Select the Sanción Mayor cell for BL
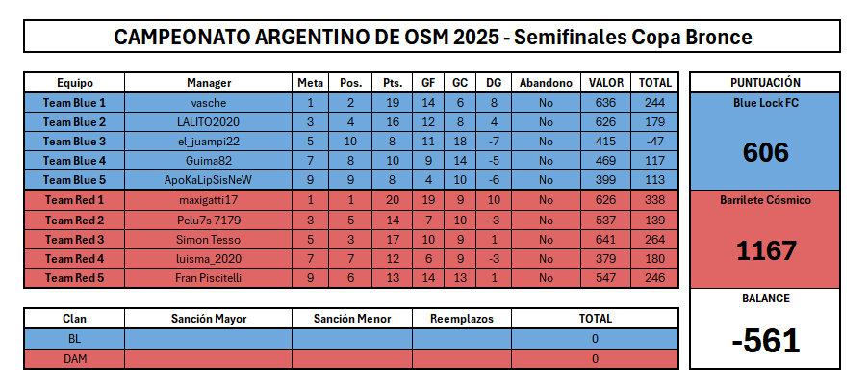Viewport: 868px width, 390px height. tap(209, 338)
